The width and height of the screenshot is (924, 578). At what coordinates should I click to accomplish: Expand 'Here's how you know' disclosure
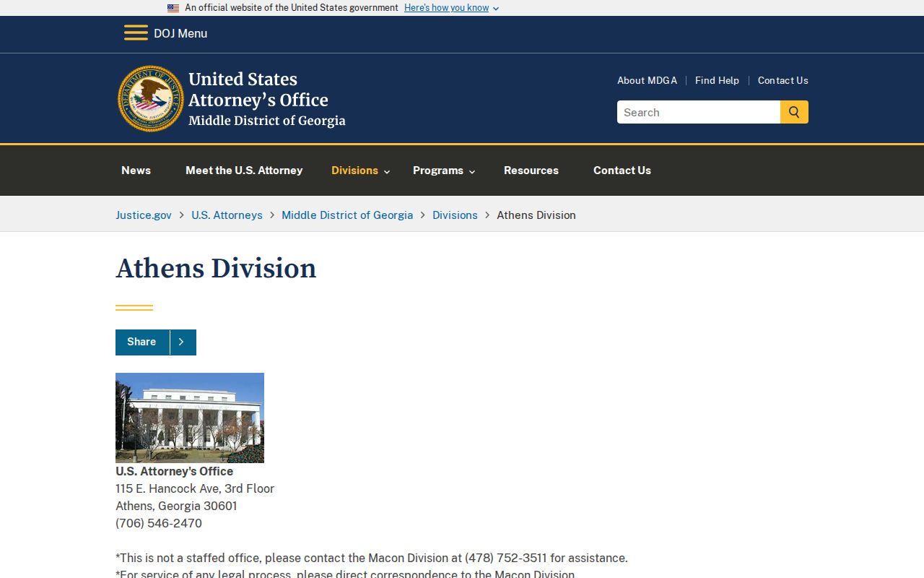pyautogui.click(x=452, y=8)
